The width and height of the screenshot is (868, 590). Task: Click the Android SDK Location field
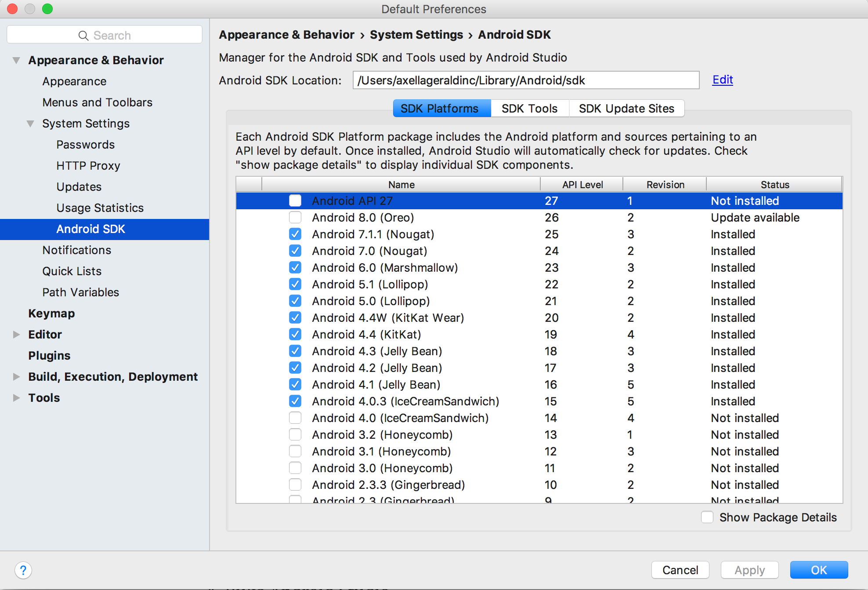click(x=525, y=80)
